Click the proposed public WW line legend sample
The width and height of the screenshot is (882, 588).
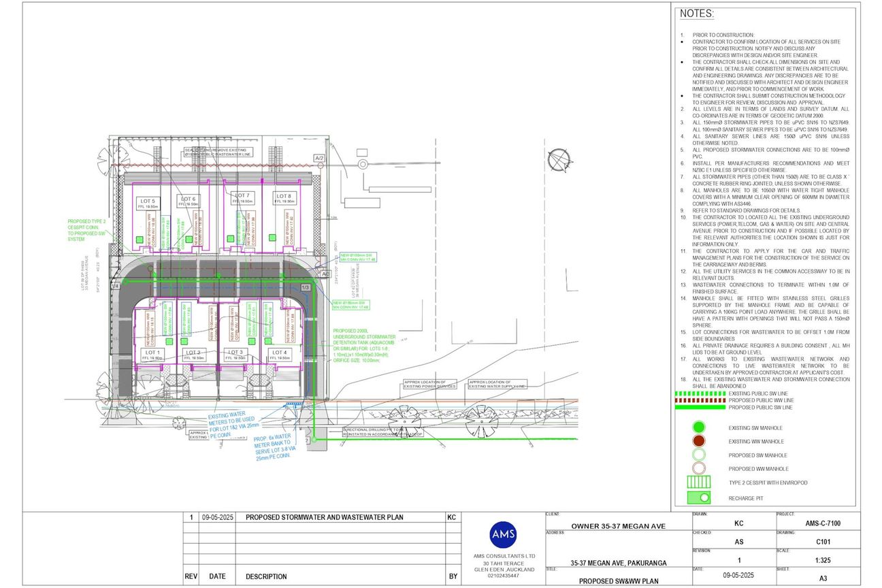[700, 400]
